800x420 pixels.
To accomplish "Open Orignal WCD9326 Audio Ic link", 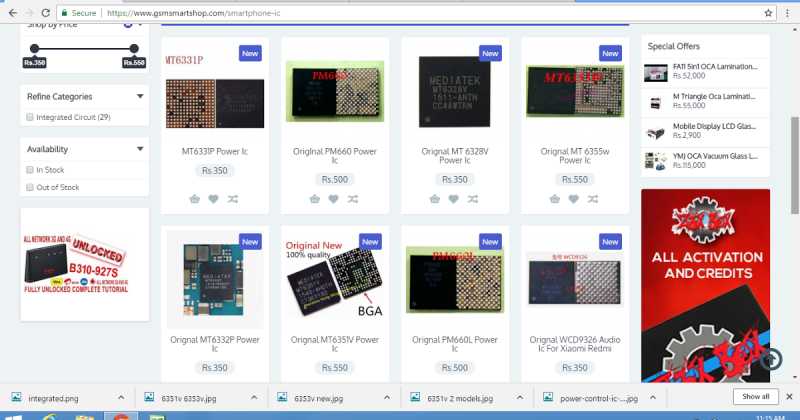I will (574, 344).
